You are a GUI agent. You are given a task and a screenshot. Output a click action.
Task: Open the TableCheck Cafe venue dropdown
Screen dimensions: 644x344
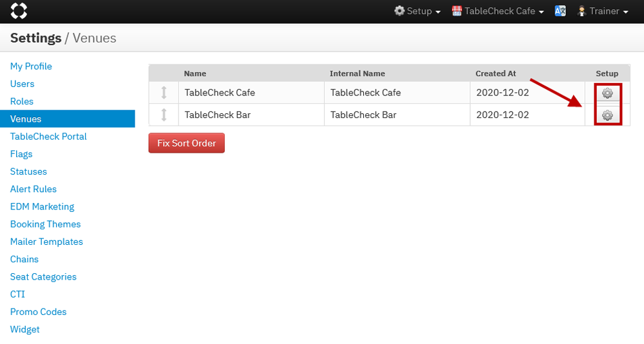[498, 11]
